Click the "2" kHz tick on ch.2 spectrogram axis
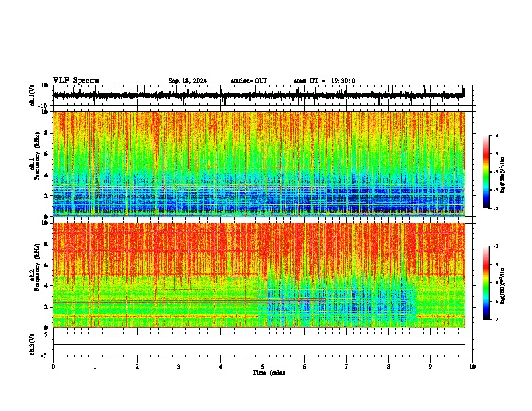 pyautogui.click(x=46, y=307)
